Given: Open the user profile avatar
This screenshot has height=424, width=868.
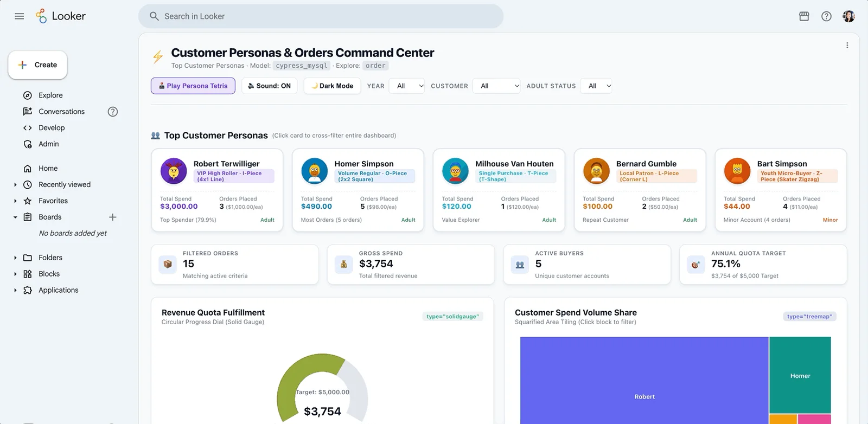Looking at the screenshot, I should (x=848, y=16).
